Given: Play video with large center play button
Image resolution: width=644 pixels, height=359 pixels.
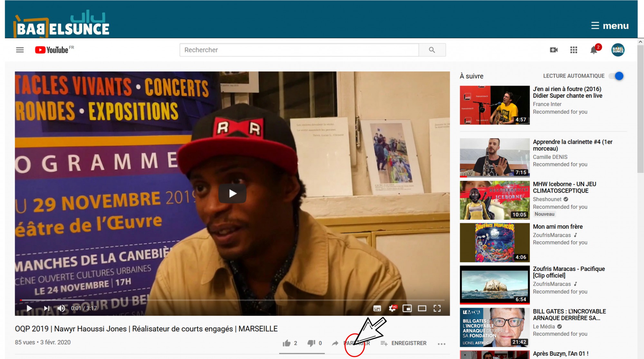Looking at the screenshot, I should 232,193.
